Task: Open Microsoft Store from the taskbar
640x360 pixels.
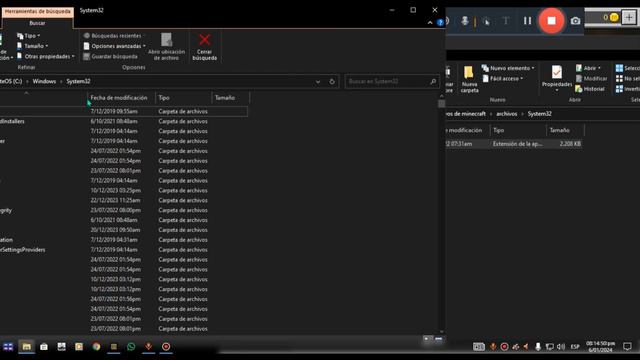Action: click(x=44, y=347)
